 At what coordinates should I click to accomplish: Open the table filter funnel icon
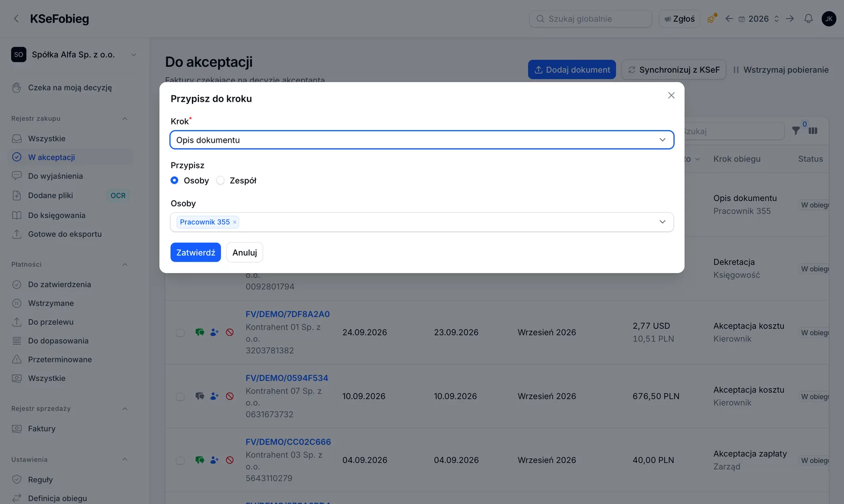coord(796,131)
